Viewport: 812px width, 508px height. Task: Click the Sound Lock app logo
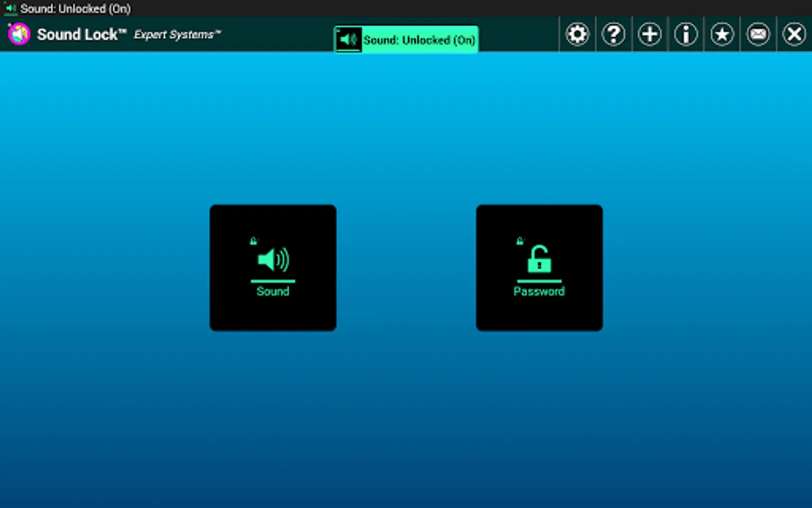19,34
